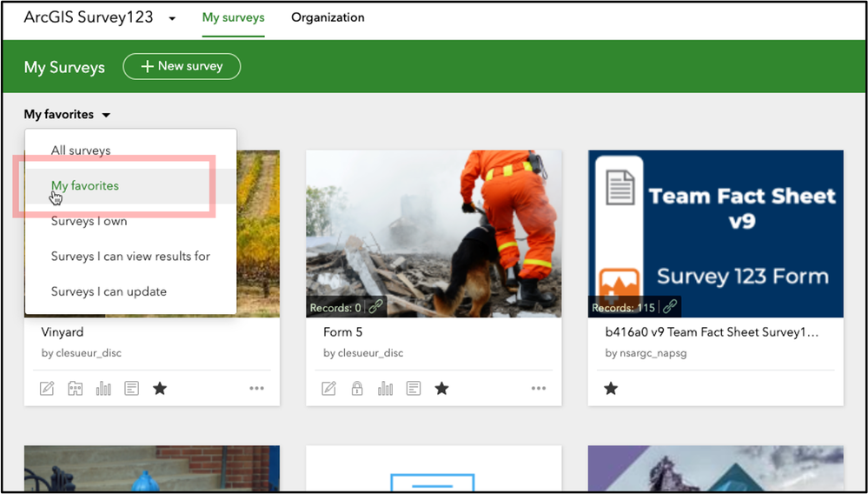
Task: Unfavorite Form 5 survey with star icon
Action: coord(441,389)
